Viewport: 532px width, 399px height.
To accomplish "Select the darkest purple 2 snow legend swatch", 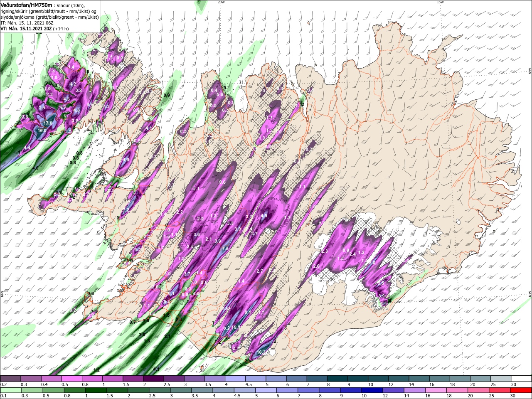I will point(154,379).
